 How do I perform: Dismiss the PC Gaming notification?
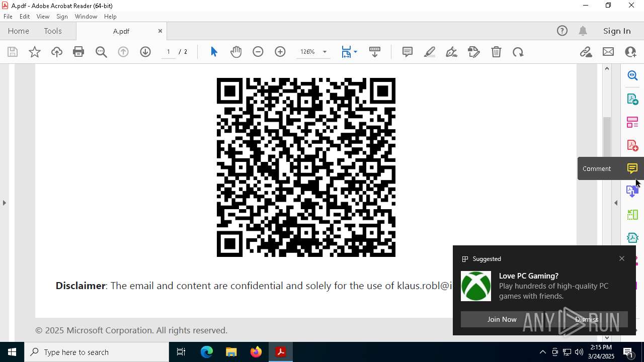click(587, 319)
